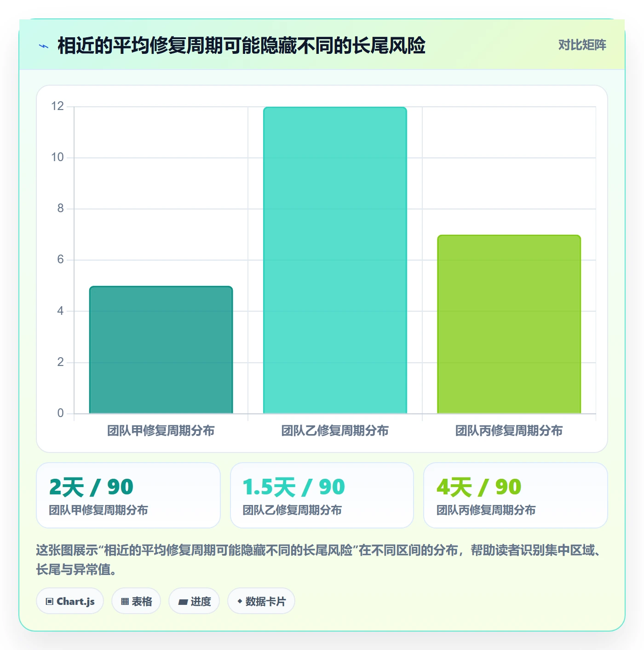Viewport: 644px width, 650px height.
Task: Click the card title 相近的平均修复周期可能隐藏不同的长尾风险
Action: (241, 46)
